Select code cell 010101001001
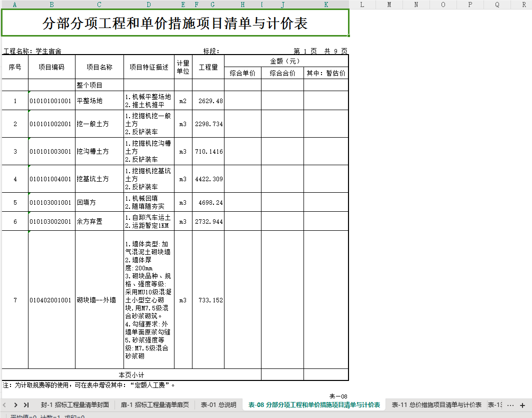The image size is (532, 418). pyautogui.click(x=51, y=101)
